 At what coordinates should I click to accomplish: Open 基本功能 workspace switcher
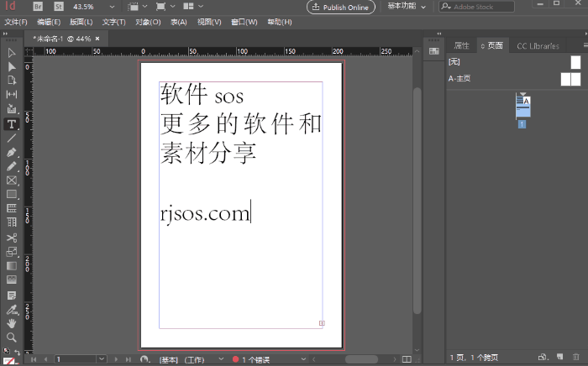click(407, 7)
